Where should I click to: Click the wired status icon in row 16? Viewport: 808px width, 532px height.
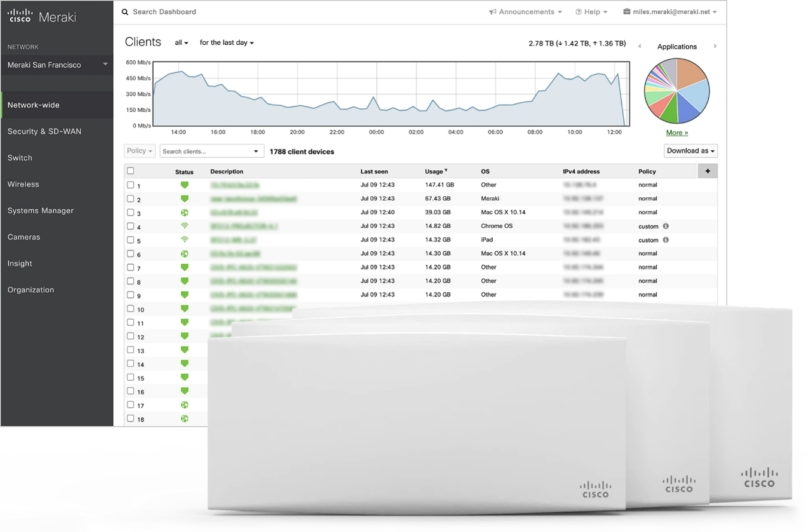pyautogui.click(x=185, y=391)
